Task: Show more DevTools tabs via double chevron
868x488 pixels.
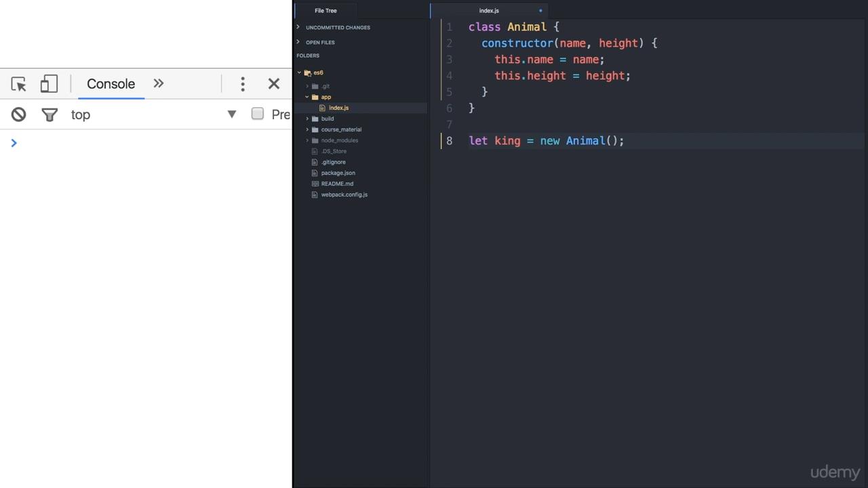Action: point(159,83)
